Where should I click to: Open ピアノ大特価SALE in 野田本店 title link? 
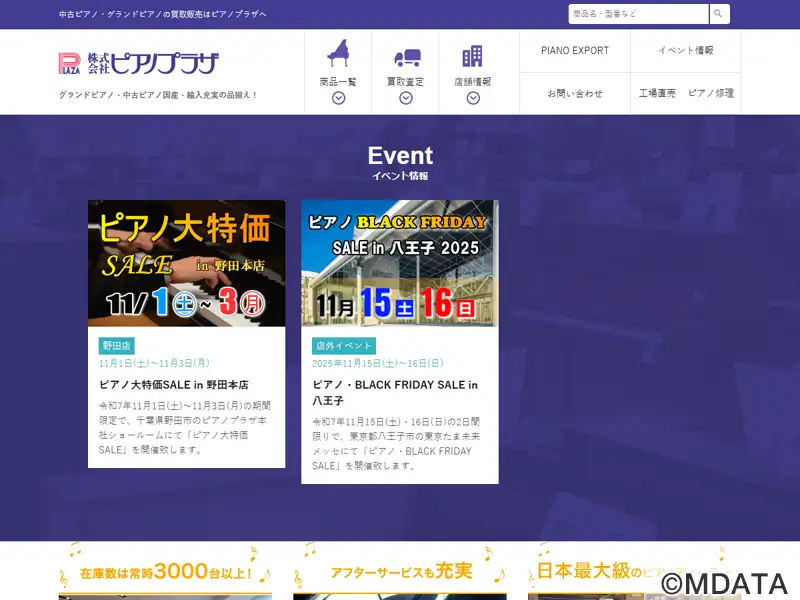point(174,385)
